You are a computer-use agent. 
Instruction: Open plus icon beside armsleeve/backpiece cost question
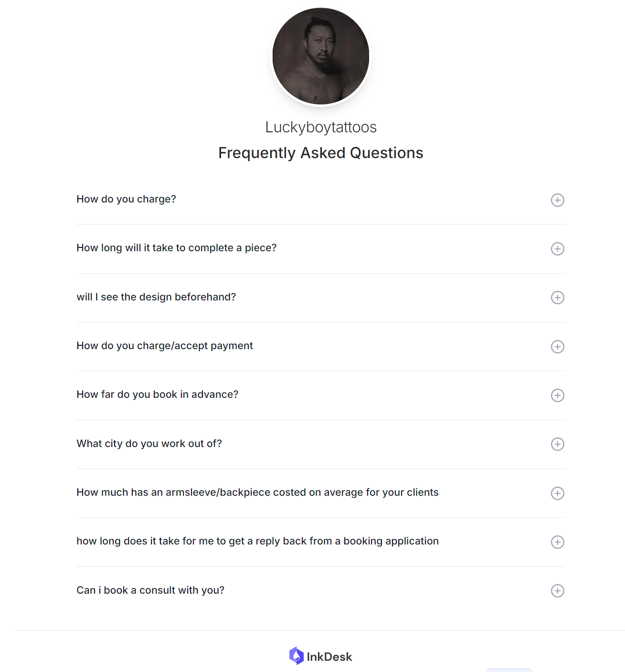click(557, 493)
